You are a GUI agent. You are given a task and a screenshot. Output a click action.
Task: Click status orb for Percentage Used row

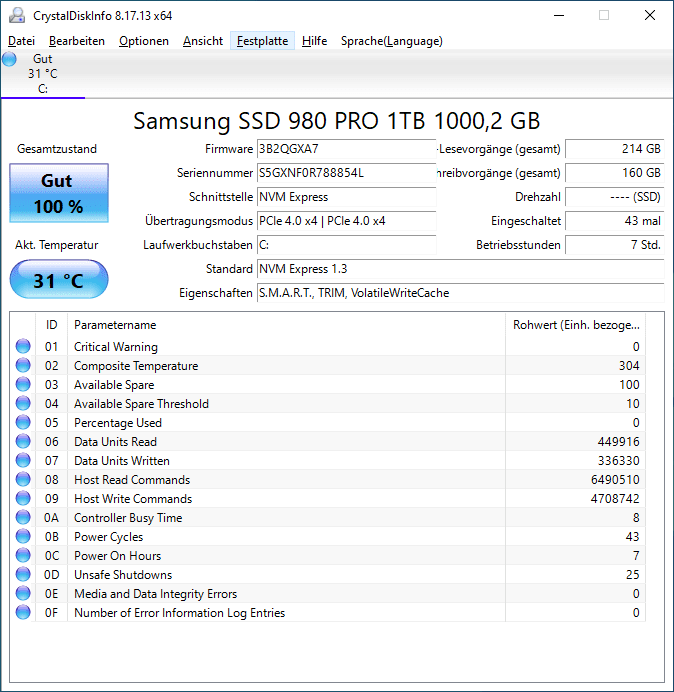pyautogui.click(x=23, y=422)
